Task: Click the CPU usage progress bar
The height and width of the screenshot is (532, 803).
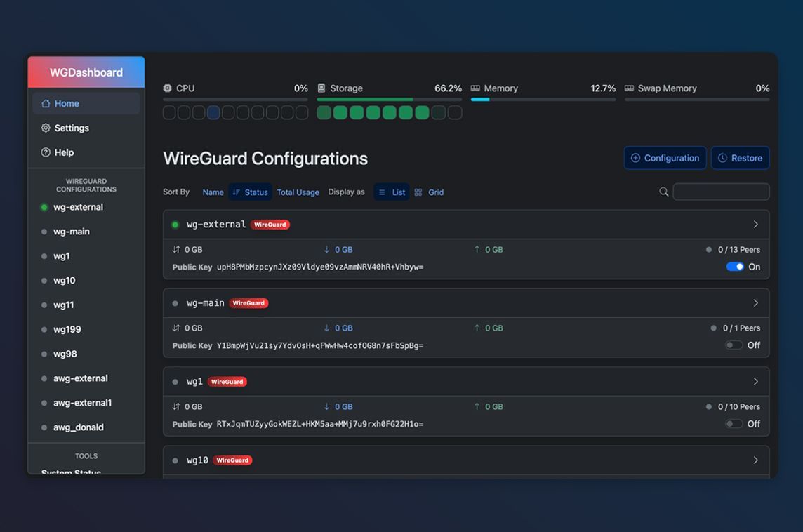Action: click(235, 100)
